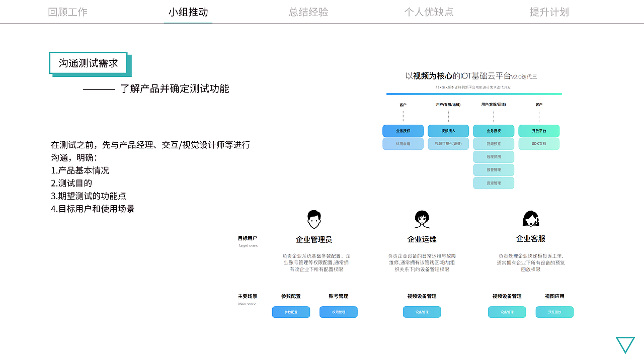Switch to the 回顾工作 tab

[67, 12]
